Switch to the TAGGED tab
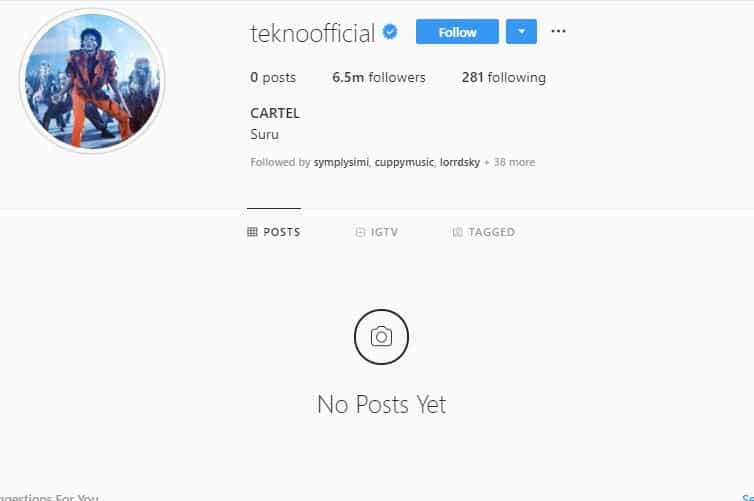 tap(484, 232)
